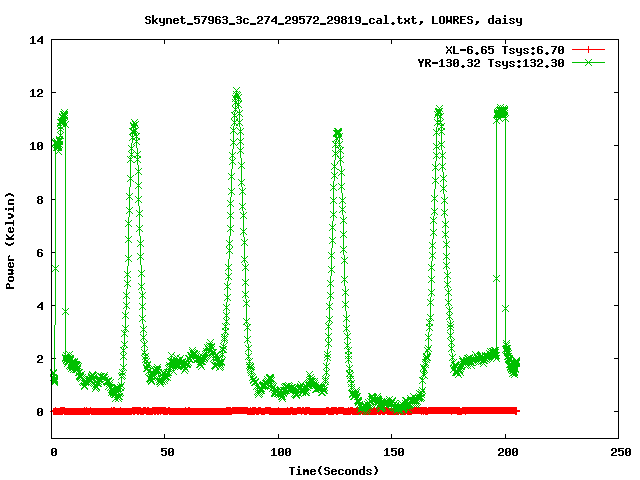
Task: Click the y-axis tick label 2
Action: (x=40, y=359)
